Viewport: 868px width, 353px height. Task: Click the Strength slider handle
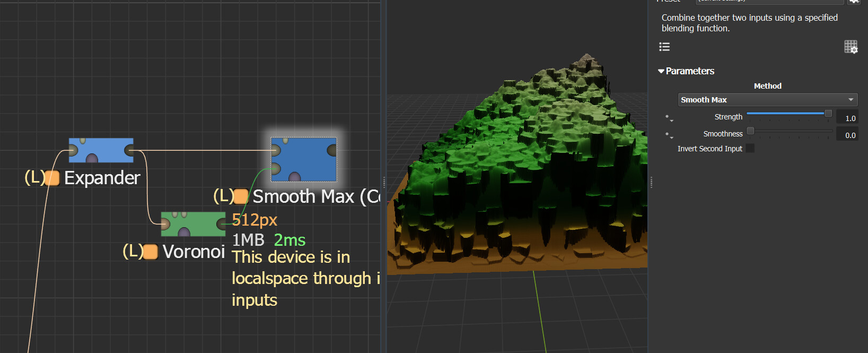tap(828, 114)
